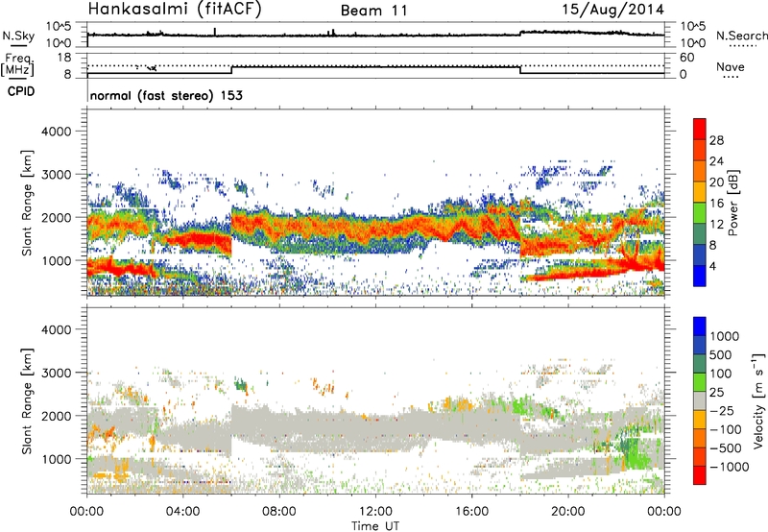The width and height of the screenshot is (768, 532).
Task: Click the Hankasalmi (fitACF) title
Action: [175, 9]
